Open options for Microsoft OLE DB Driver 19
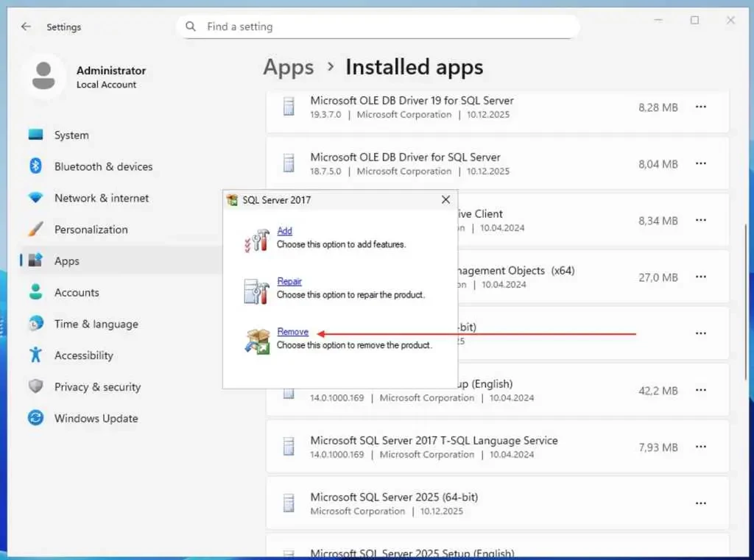 (700, 107)
